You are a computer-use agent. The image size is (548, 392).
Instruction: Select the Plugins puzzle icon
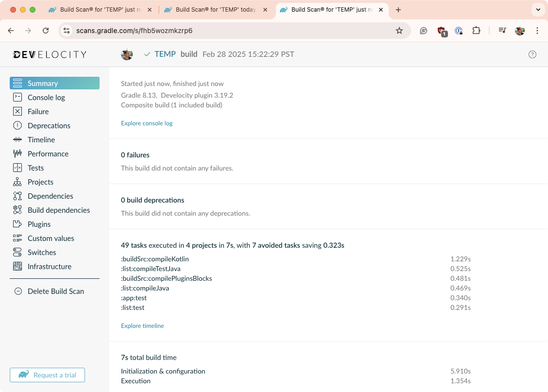(17, 224)
